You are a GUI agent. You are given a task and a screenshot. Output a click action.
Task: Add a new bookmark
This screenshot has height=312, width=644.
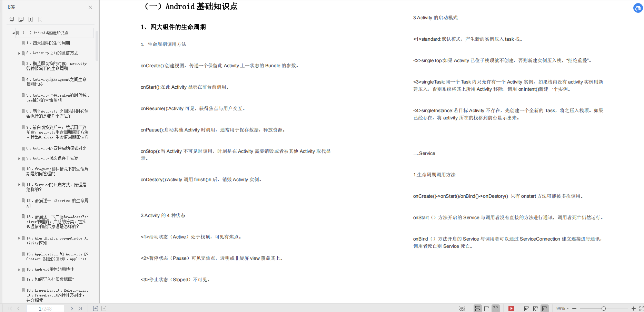point(30,19)
